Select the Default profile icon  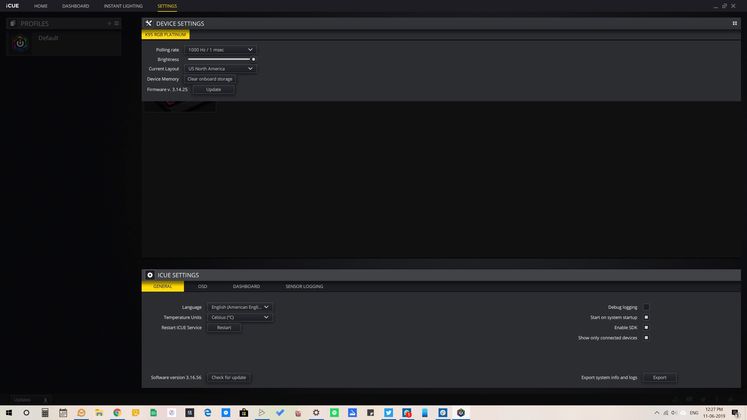(x=20, y=43)
